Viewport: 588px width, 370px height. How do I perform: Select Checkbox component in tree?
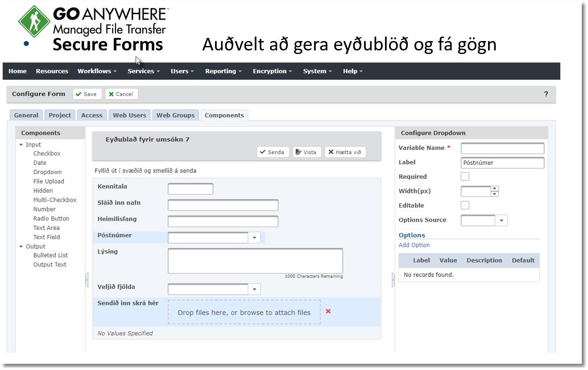[x=47, y=154]
